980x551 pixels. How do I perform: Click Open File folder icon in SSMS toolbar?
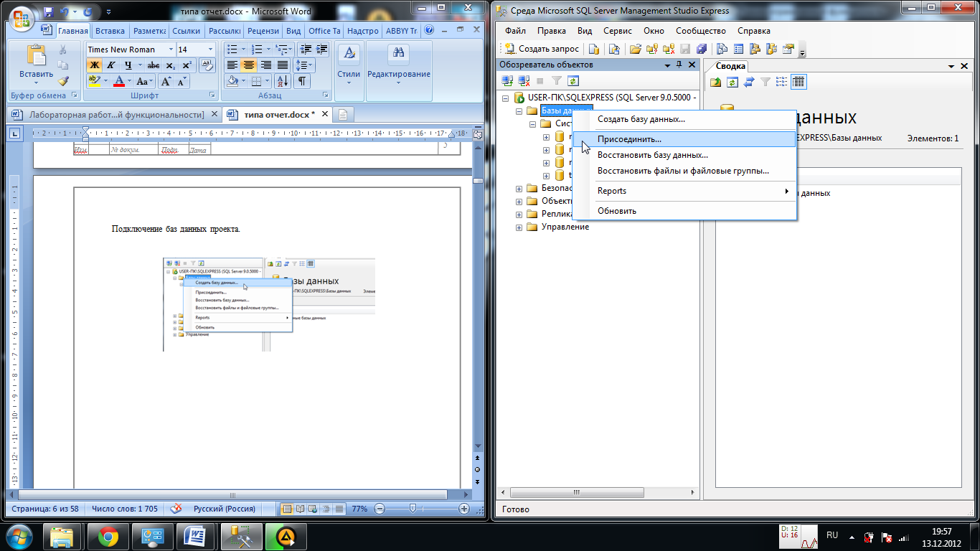[x=636, y=49]
